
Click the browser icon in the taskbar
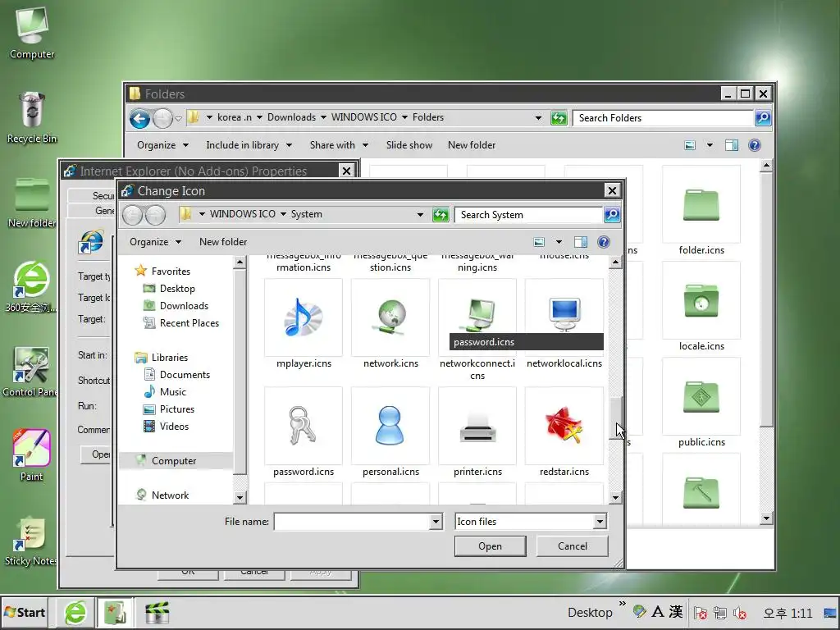click(75, 613)
